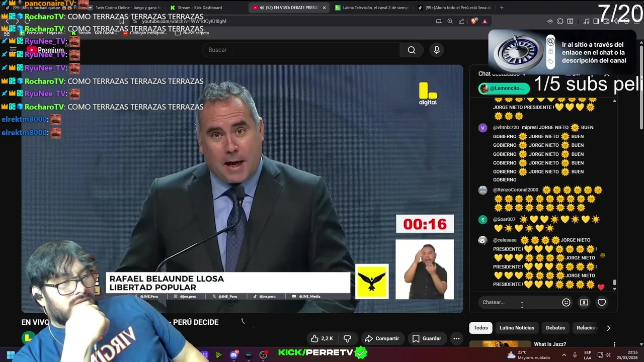Screen dimensions: 644x362
Task: Open more actions three-dot menu below video
Action: click(x=456, y=338)
